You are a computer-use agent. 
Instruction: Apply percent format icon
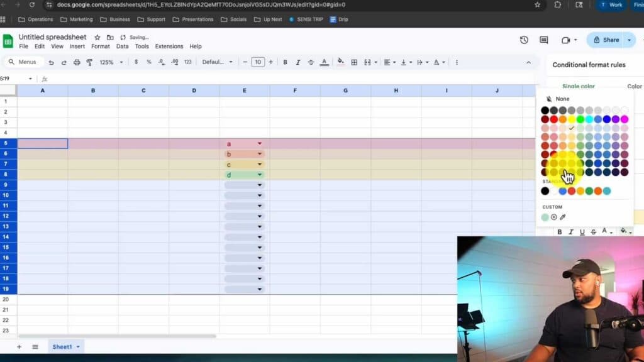tap(148, 62)
